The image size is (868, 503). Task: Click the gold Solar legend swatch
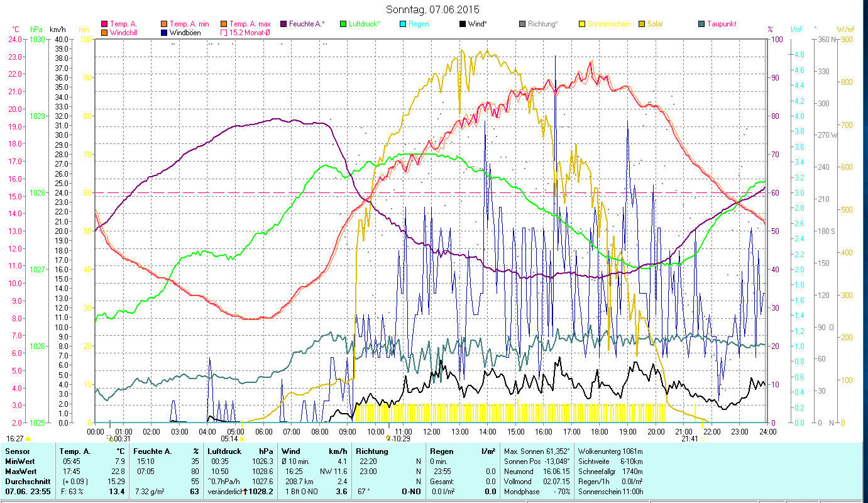coord(641,24)
